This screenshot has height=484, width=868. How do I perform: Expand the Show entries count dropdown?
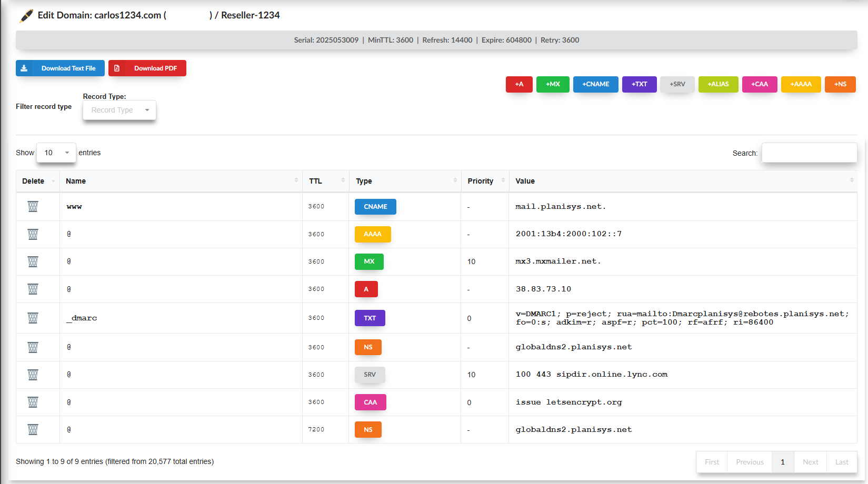click(x=56, y=153)
